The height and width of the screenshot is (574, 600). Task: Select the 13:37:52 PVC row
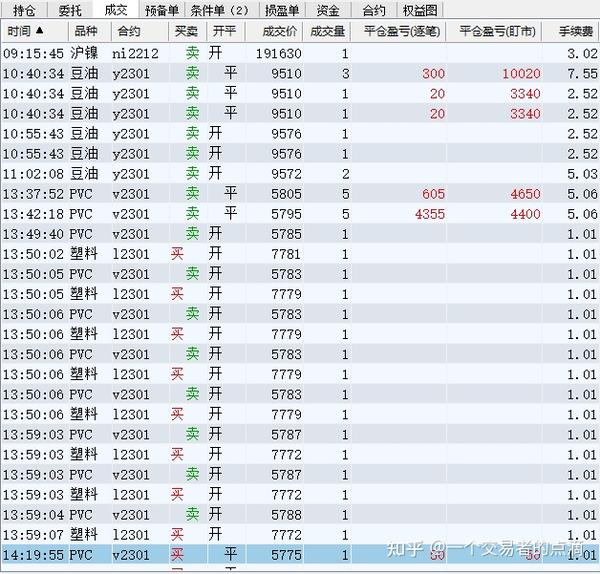(300, 194)
